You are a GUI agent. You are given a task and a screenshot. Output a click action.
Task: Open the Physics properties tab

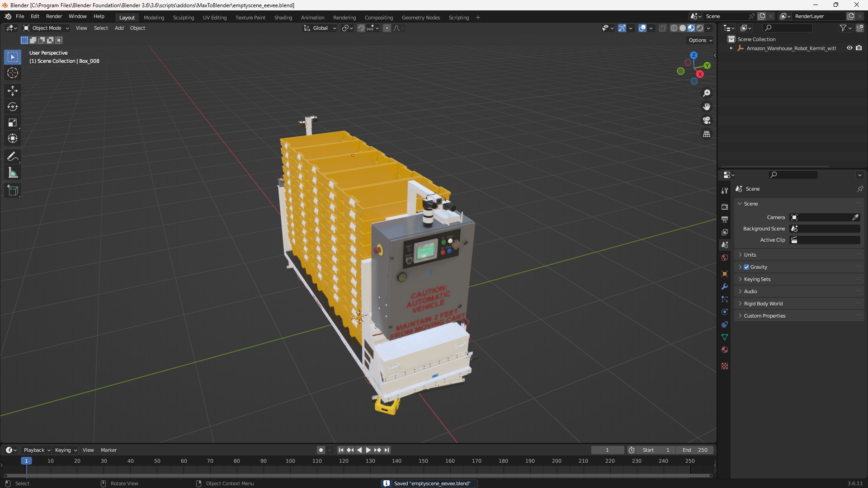pyautogui.click(x=725, y=312)
